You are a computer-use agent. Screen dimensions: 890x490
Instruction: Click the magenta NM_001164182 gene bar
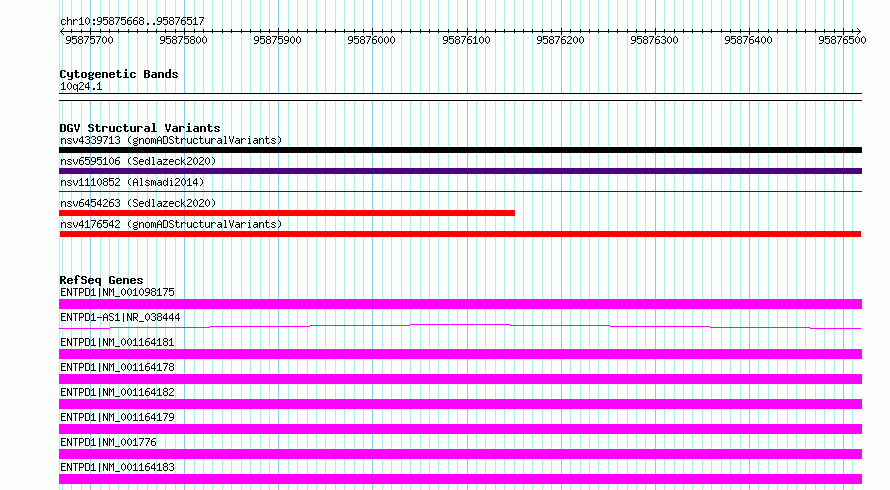pos(460,404)
